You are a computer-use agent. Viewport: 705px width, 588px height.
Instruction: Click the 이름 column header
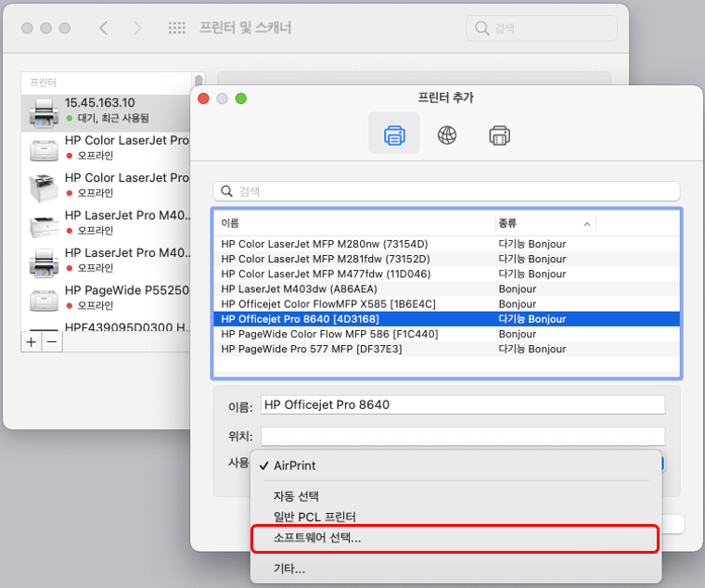point(230,223)
